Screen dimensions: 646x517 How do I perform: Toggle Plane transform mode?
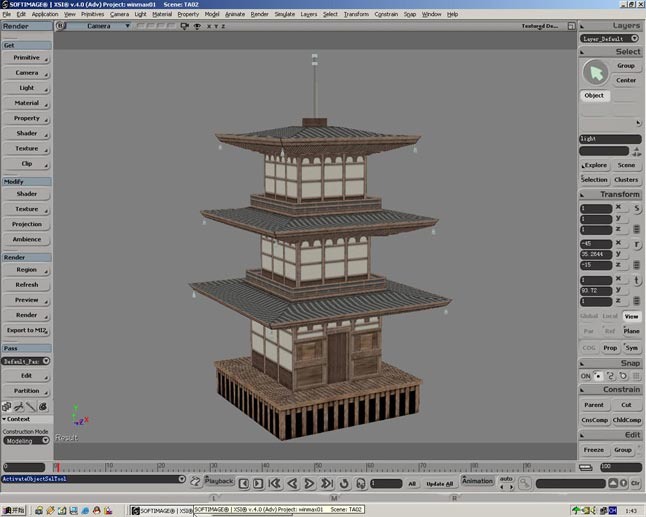tap(631, 331)
